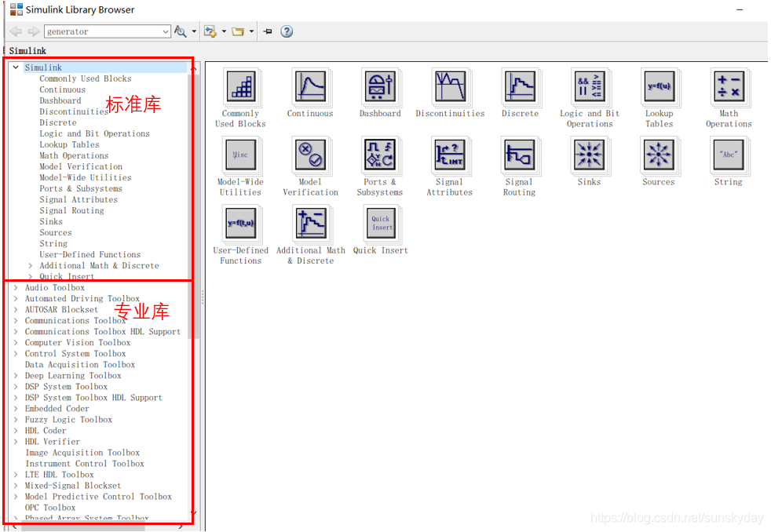Open the search options dropdown arrow
The image size is (771, 532).
[194, 31]
